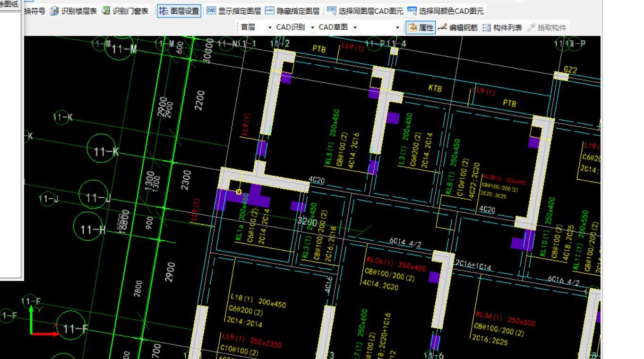The width and height of the screenshot is (644, 359).
Task: Click the '2800' dimension text
Action: tap(138, 289)
